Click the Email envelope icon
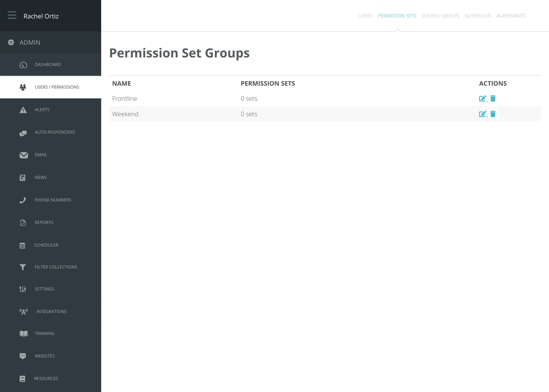The width and height of the screenshot is (549, 392). 24,155
